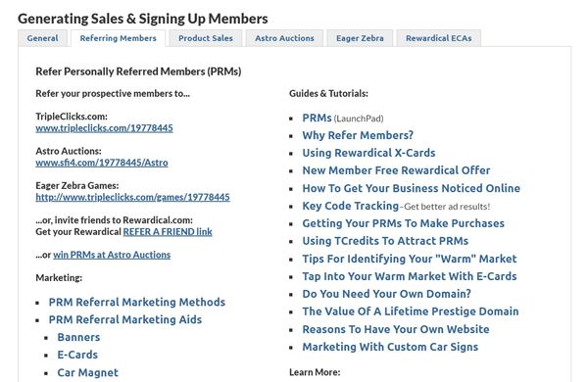Viewport: 588px width, 382px height.
Task: Switch to the General tab
Action: pyautogui.click(x=42, y=38)
